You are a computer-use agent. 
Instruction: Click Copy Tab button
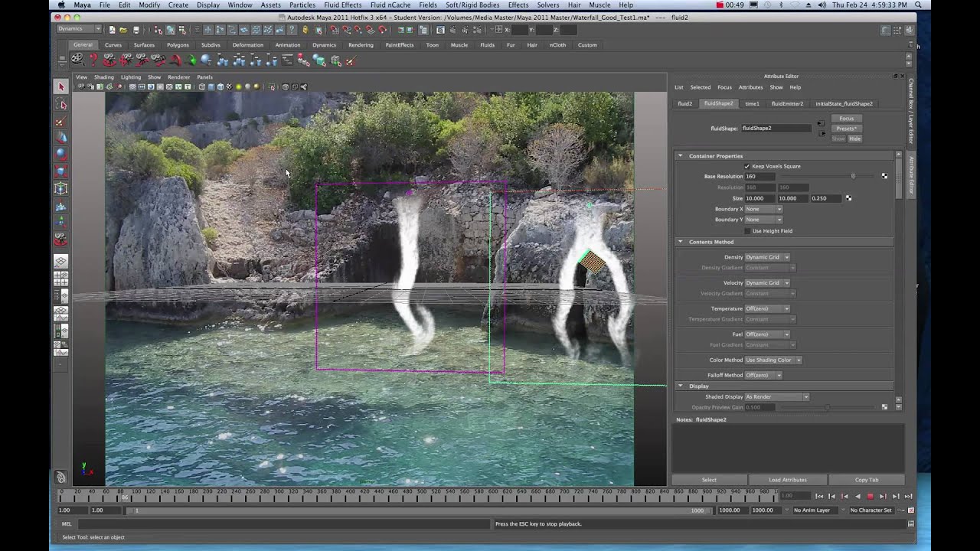[867, 480]
